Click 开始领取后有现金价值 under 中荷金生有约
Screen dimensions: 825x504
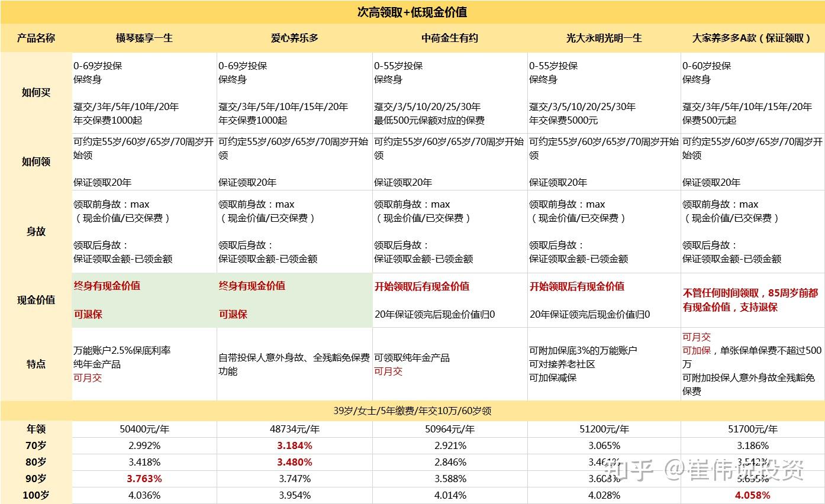422,286
